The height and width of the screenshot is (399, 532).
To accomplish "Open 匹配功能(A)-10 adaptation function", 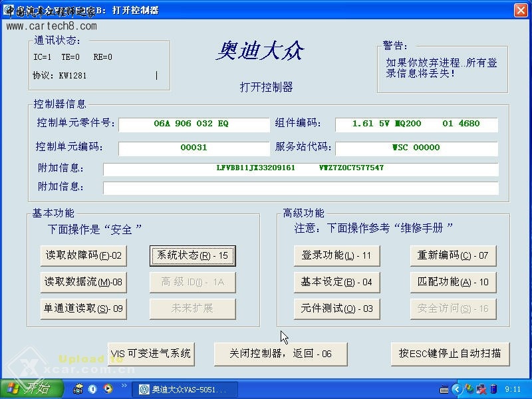I will 453,282.
